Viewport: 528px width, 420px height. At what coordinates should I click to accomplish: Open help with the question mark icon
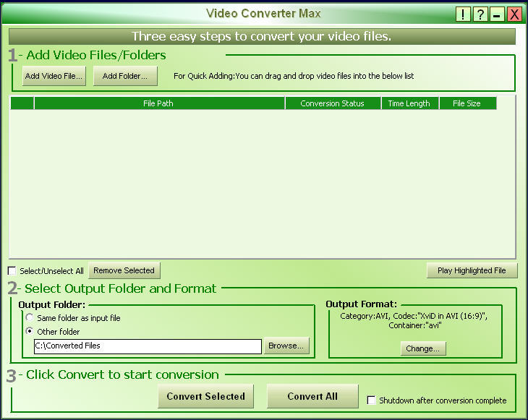(480, 14)
